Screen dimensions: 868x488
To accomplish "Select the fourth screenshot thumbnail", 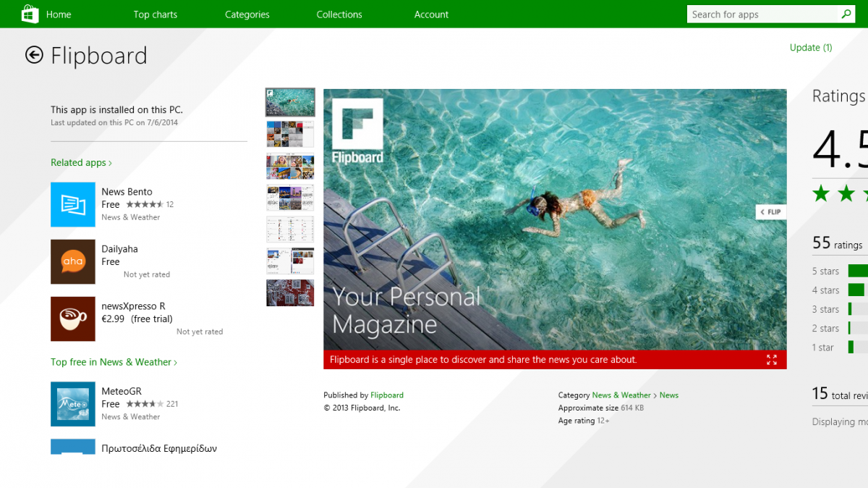I will (290, 198).
